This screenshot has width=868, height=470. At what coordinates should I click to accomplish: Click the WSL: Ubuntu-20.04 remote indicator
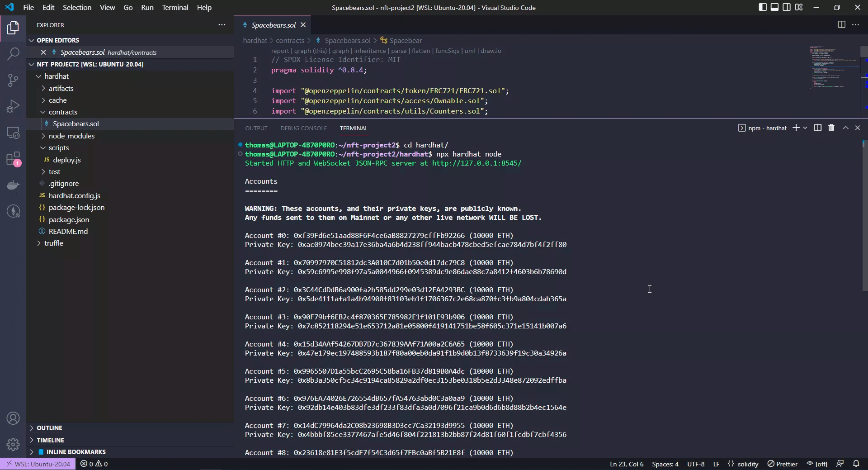click(x=38, y=464)
